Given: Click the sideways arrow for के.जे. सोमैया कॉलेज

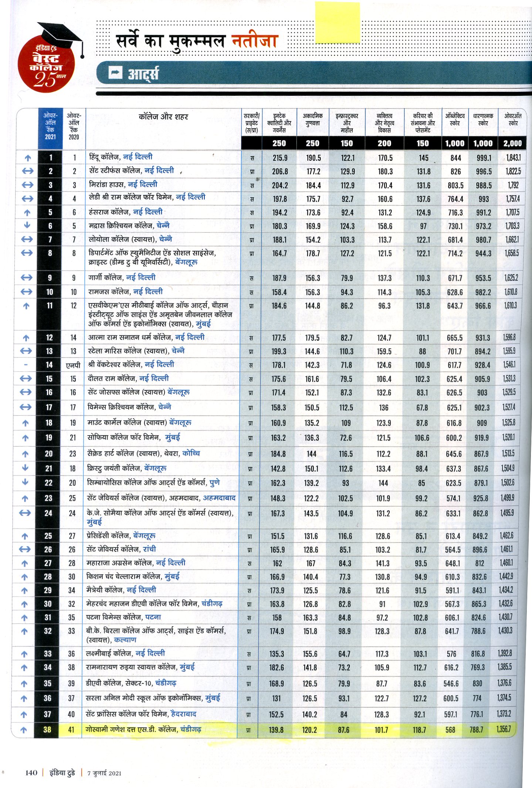Looking at the screenshot, I should tap(25, 513).
